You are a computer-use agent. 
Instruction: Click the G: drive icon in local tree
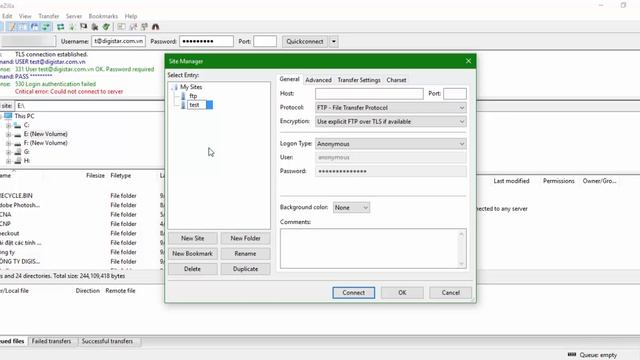click(x=18, y=152)
